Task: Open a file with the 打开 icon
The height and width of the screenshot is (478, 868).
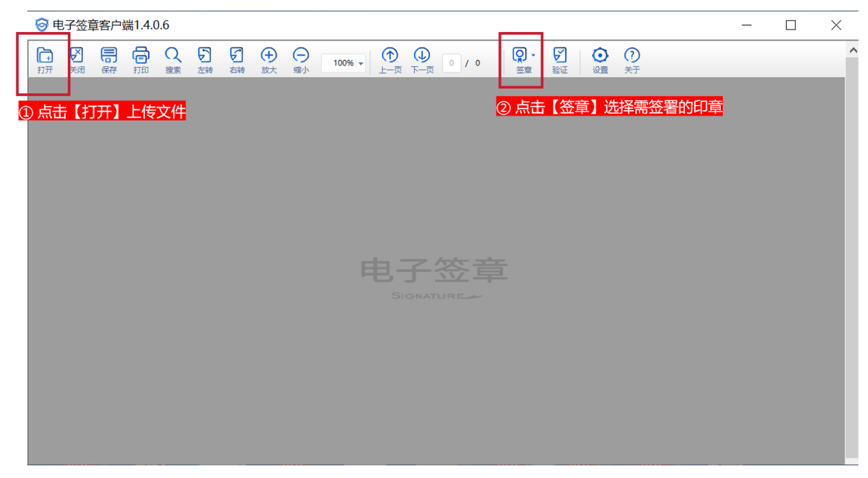Action: (x=45, y=60)
